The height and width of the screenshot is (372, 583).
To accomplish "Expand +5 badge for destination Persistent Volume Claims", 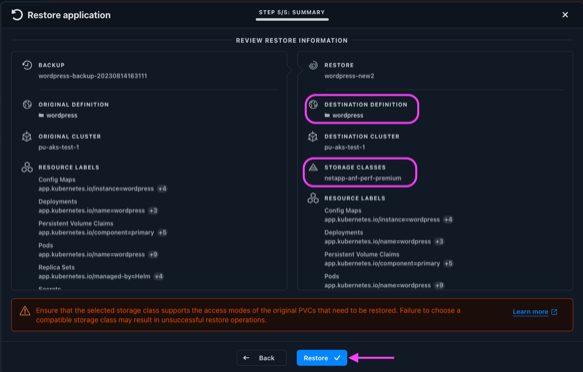I will (448, 263).
